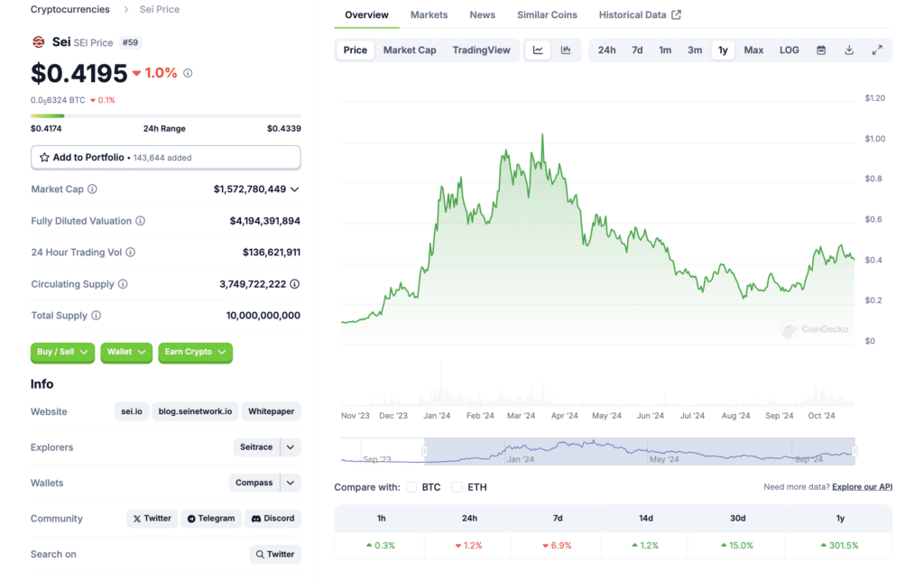The width and height of the screenshot is (924, 580).
Task: Open external link icon beside Historical Data
Action: (677, 14)
